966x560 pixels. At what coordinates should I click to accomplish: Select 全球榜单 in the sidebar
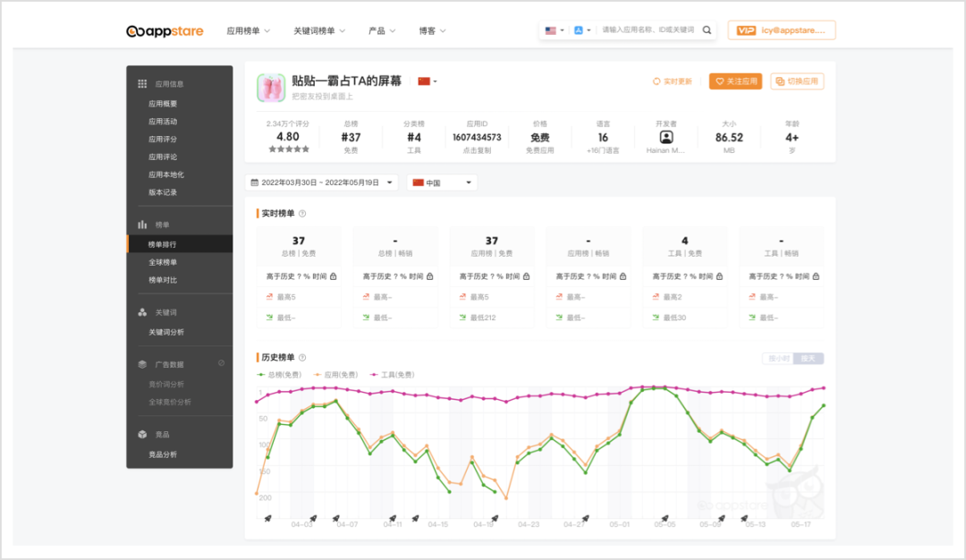click(163, 262)
